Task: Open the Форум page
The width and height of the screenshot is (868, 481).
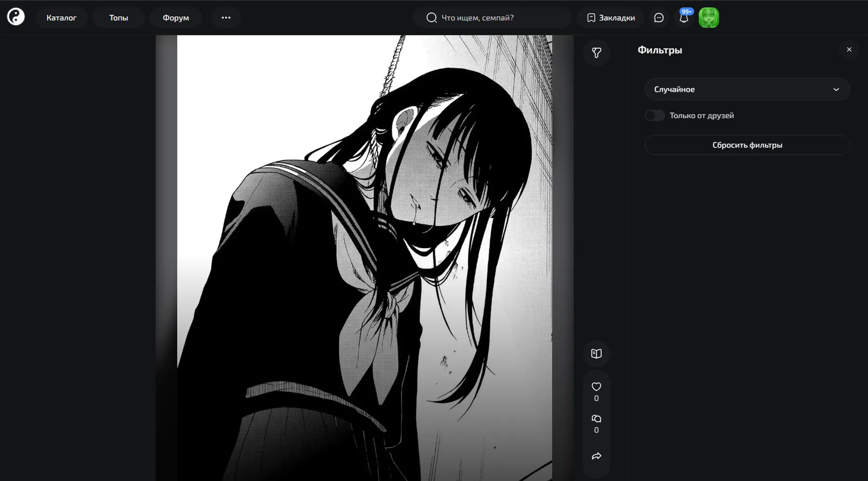Action: pos(176,18)
